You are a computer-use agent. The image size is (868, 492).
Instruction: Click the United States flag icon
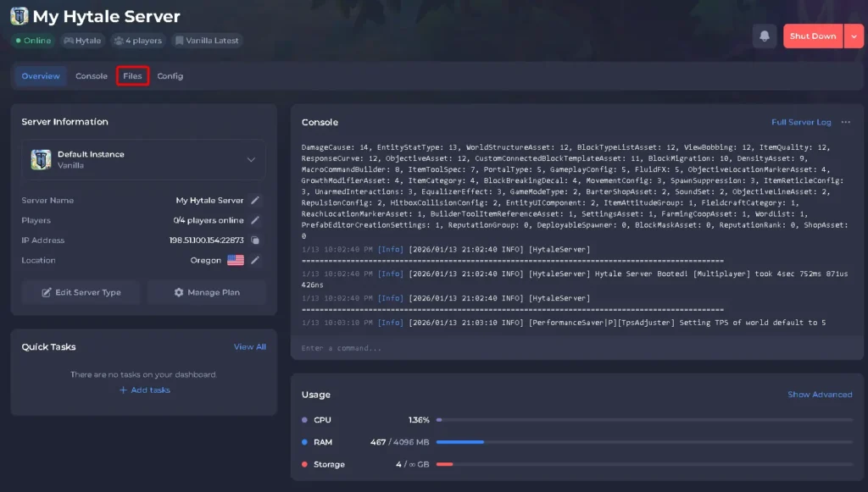coord(236,260)
